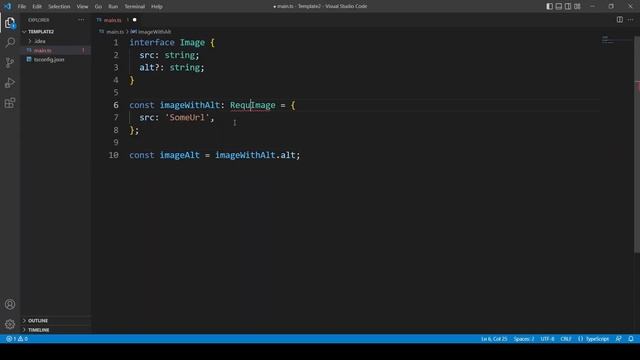This screenshot has width=640, height=360.
Task: Open main.ts in the Explorer tree
Action: tap(56, 50)
